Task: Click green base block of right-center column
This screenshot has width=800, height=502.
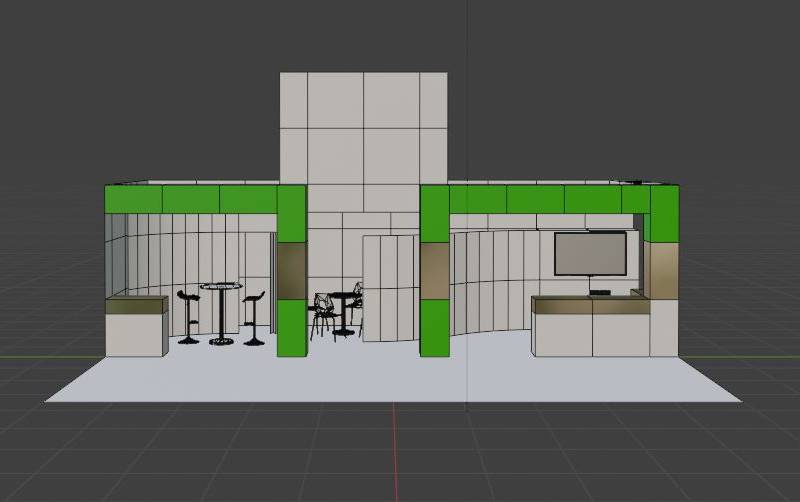Action: coord(434,328)
